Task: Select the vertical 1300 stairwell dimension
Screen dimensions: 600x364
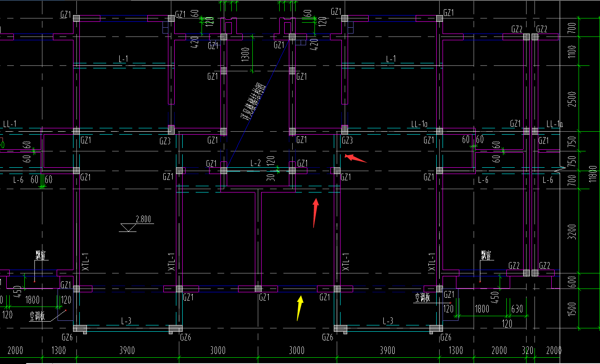Action: point(246,55)
